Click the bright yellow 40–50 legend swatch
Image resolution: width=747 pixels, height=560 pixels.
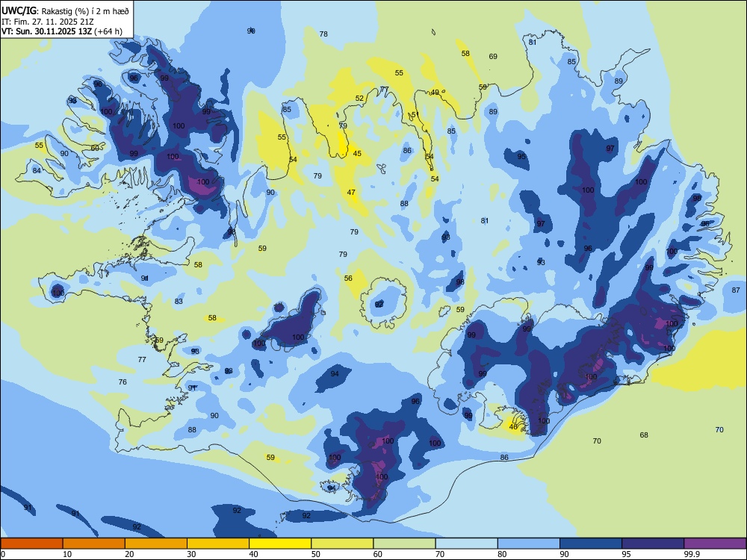click(x=280, y=544)
